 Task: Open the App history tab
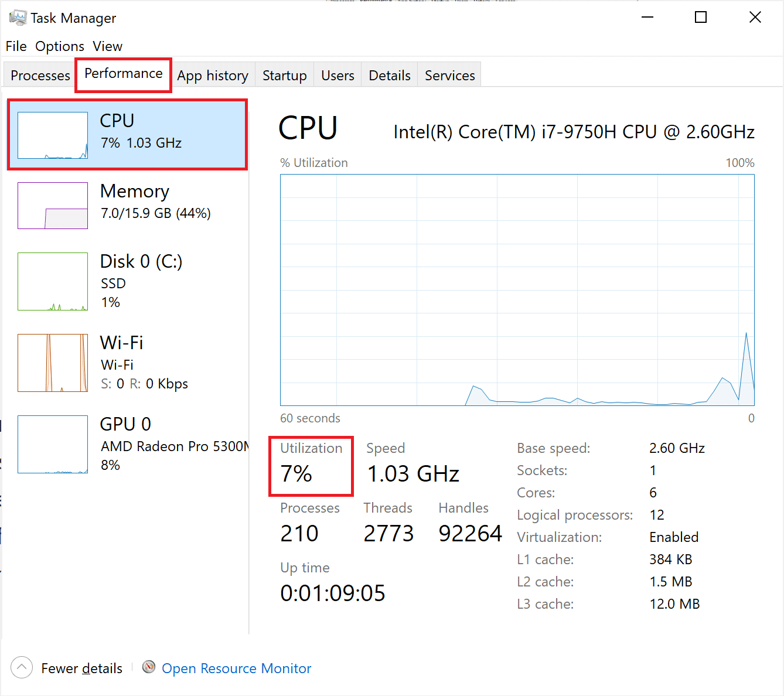click(x=213, y=75)
